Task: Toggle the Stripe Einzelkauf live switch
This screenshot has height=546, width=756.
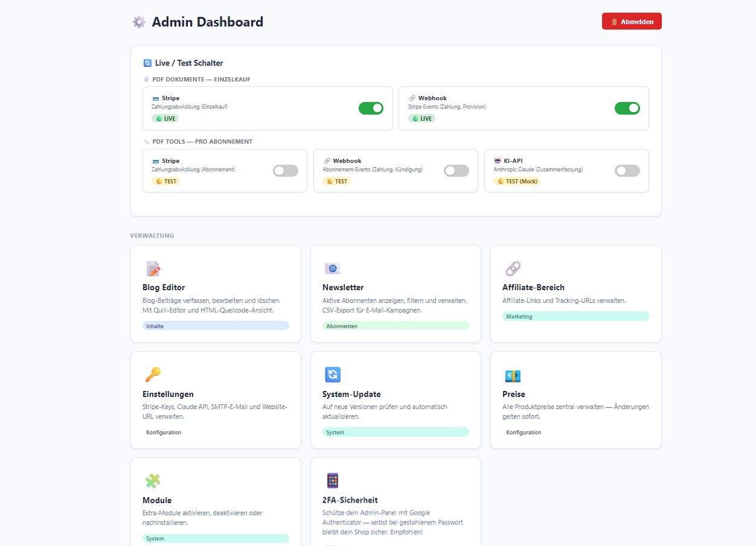Action: [371, 108]
